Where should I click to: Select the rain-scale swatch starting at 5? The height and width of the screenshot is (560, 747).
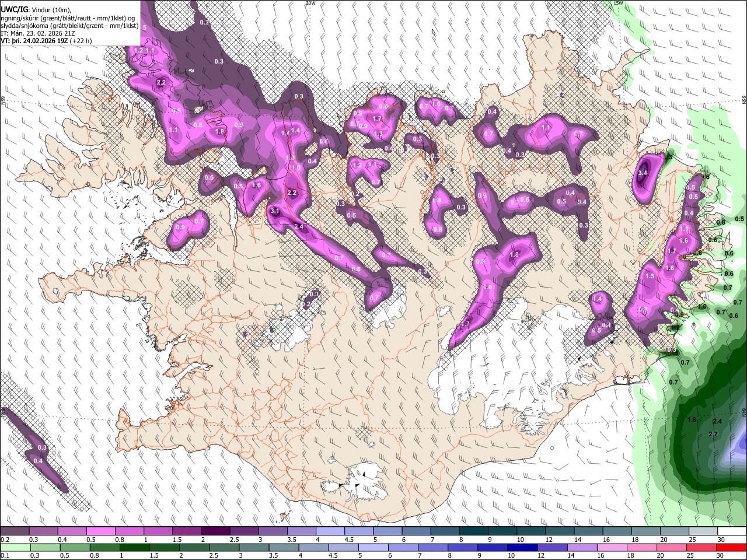[373, 548]
